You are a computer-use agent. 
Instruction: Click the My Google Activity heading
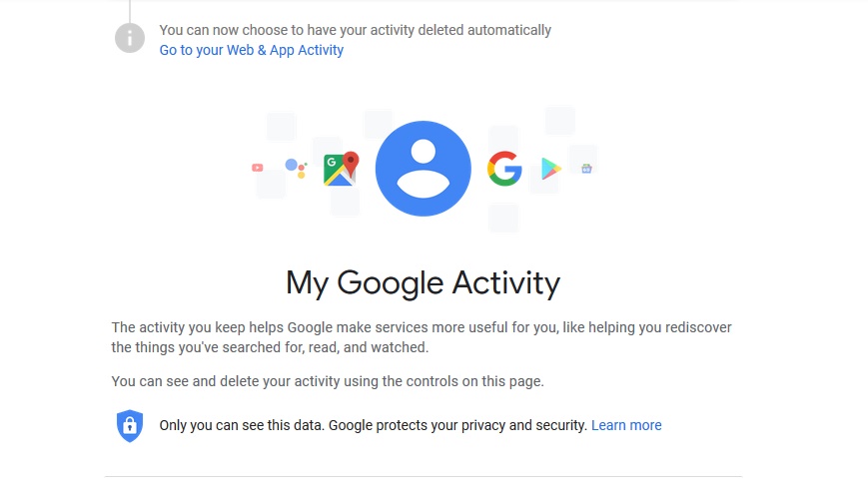click(x=423, y=282)
